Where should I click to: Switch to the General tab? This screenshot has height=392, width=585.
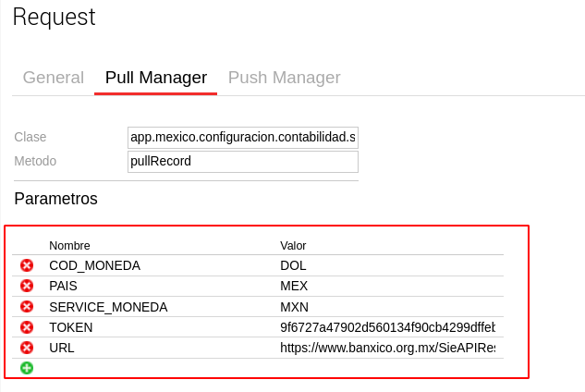tap(53, 78)
